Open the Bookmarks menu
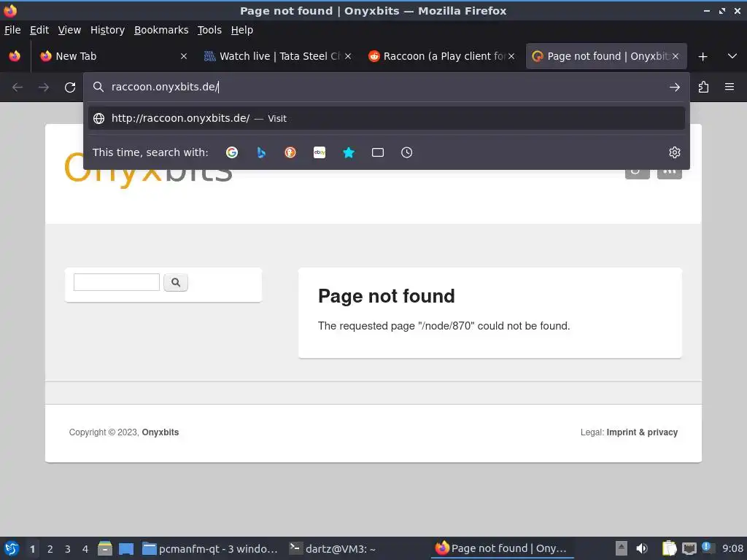The width and height of the screenshot is (747, 560). pyautogui.click(x=161, y=30)
